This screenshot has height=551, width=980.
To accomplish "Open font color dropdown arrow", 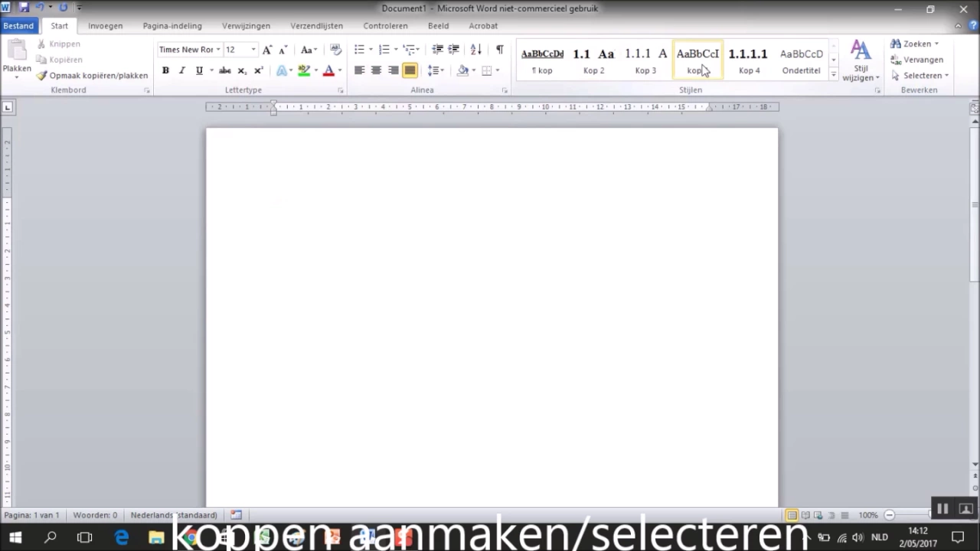I will [339, 70].
